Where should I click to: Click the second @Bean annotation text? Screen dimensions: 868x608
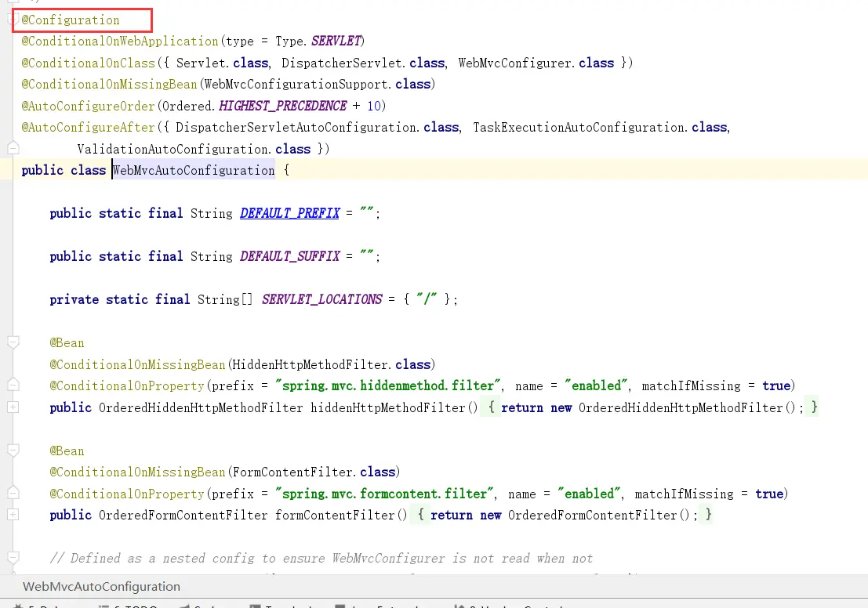coord(67,451)
